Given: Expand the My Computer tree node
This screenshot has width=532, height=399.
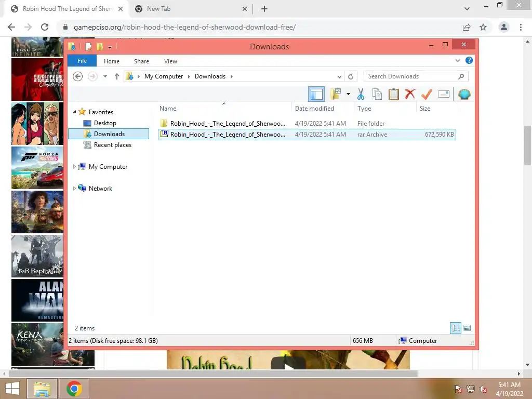Looking at the screenshot, I should point(74,167).
